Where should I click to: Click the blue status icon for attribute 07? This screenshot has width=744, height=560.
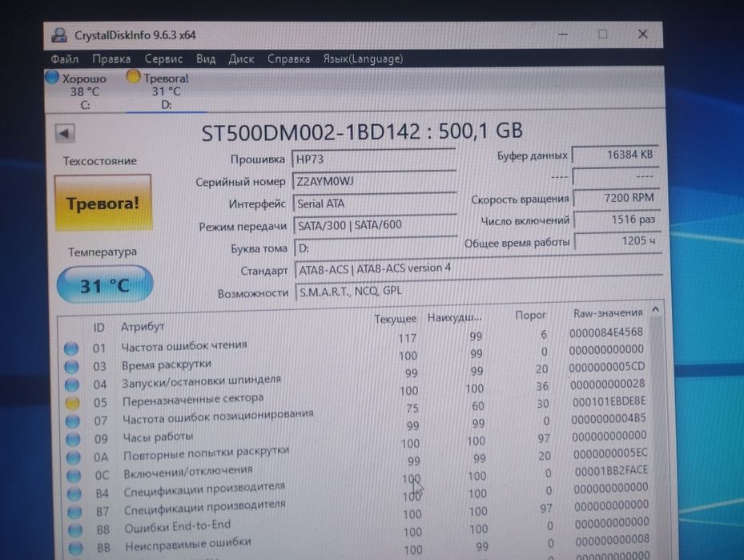73,421
